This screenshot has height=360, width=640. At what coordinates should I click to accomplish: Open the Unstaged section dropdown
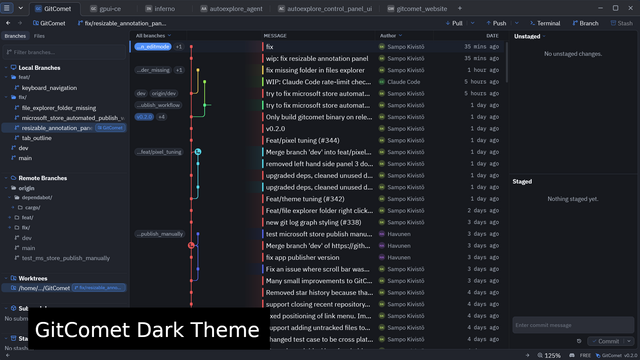544,36
